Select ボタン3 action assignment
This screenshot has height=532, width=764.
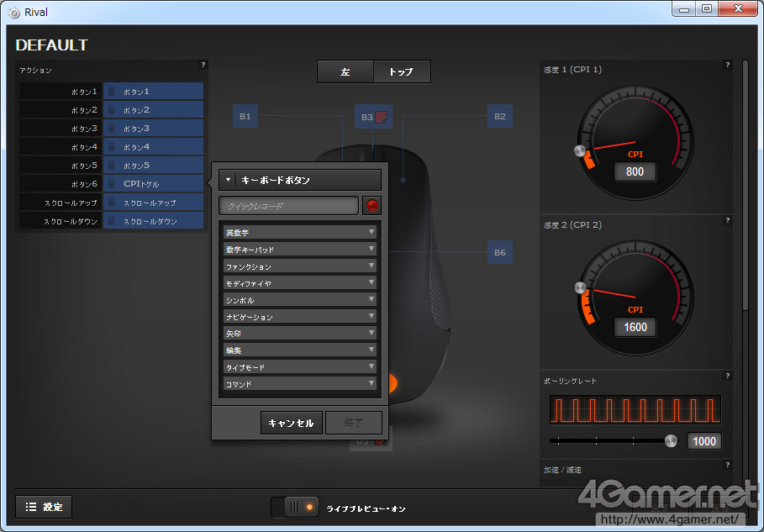[154, 128]
